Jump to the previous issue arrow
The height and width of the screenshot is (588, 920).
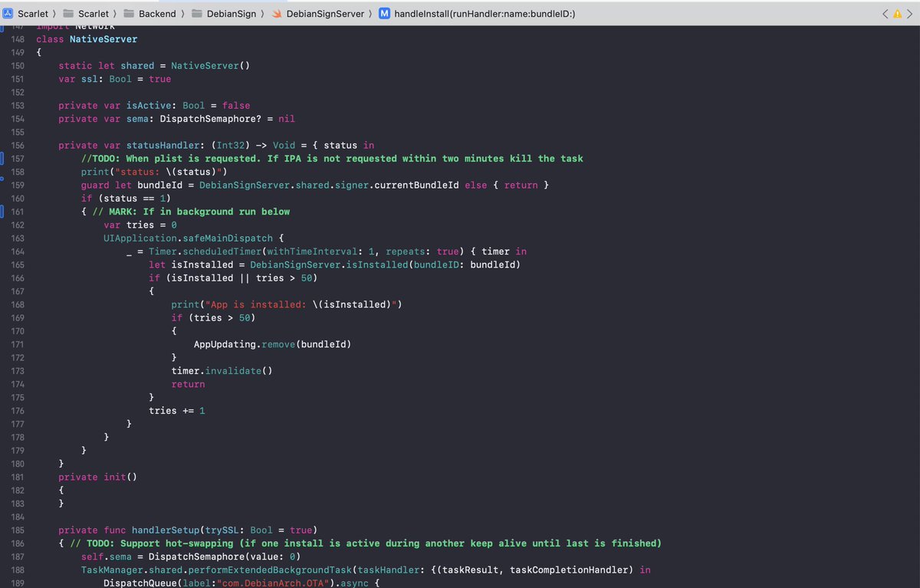point(886,14)
